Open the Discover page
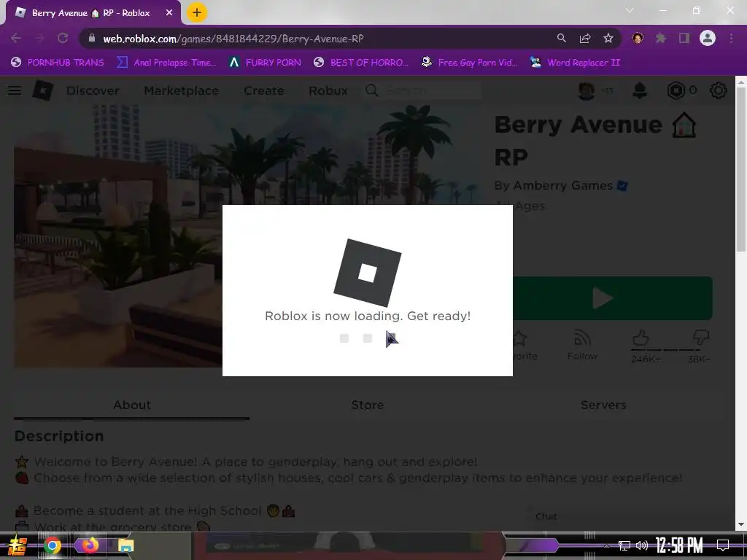747x560 pixels. (x=93, y=90)
